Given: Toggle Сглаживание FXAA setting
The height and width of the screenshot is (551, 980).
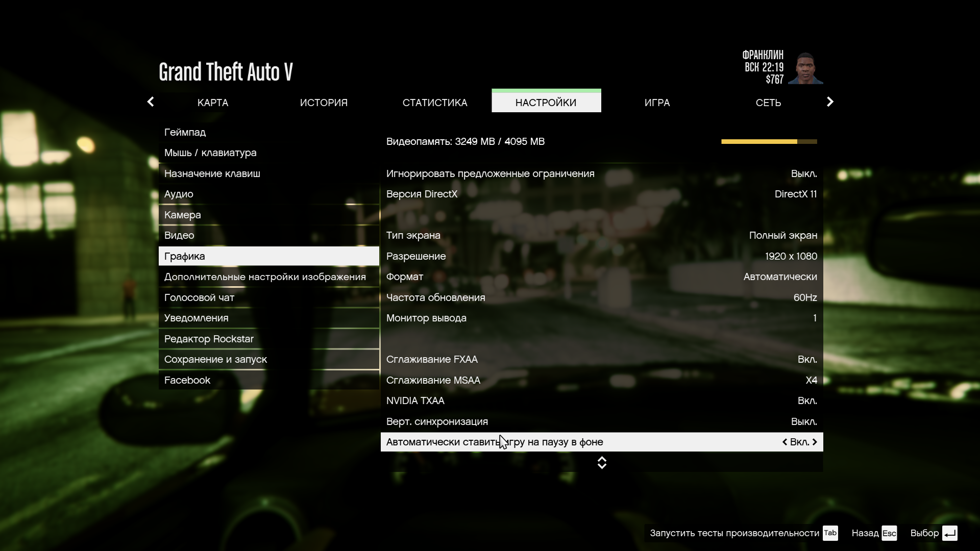Looking at the screenshot, I should point(602,359).
